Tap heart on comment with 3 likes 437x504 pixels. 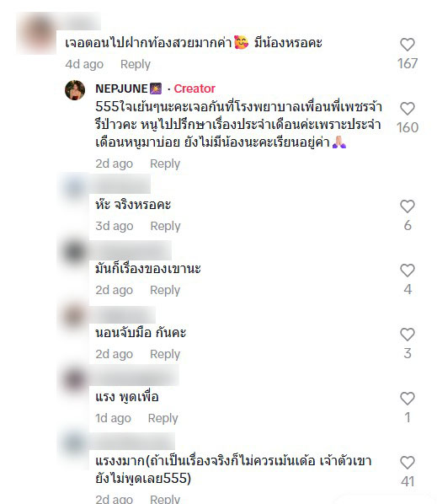click(408, 335)
